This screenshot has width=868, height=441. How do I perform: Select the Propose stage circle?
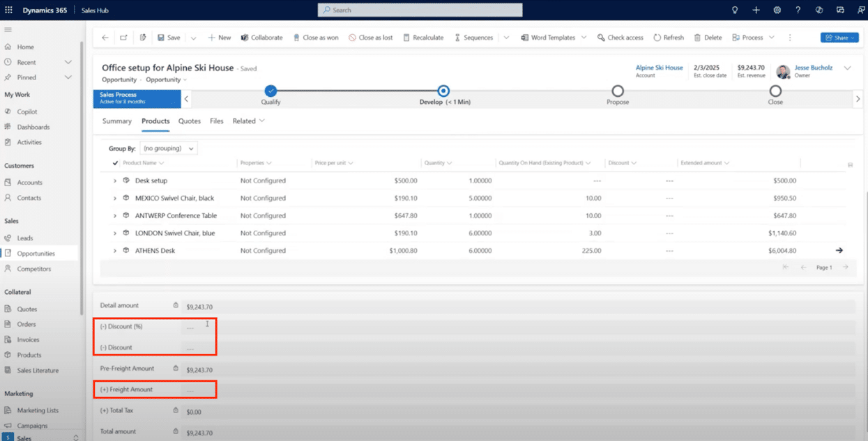617,91
